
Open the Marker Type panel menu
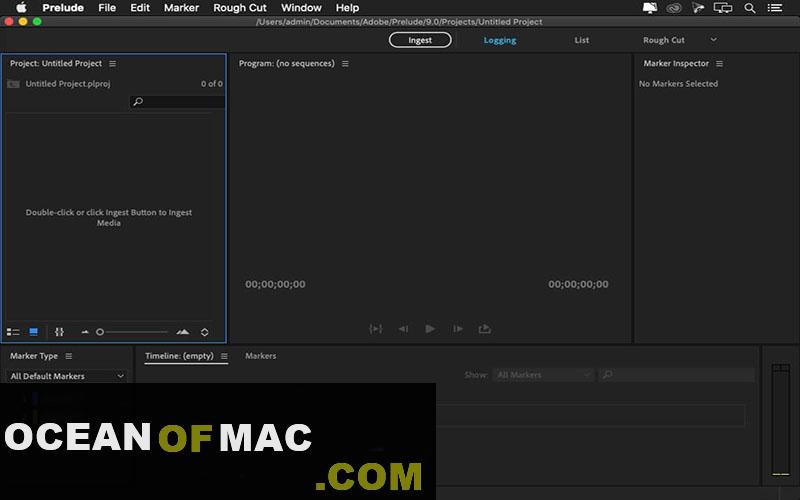click(x=69, y=356)
